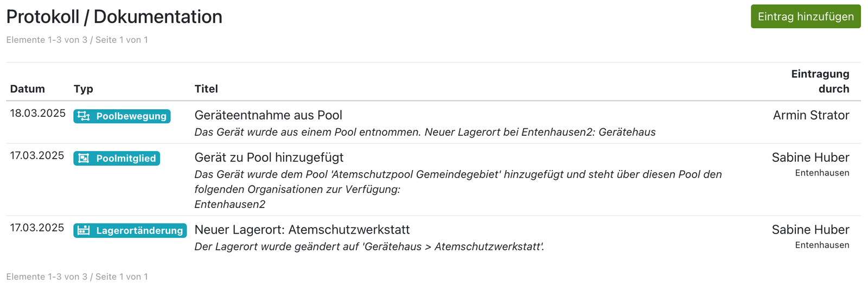
Task: Click the Poolmitglied badge icon
Action: [84, 159]
